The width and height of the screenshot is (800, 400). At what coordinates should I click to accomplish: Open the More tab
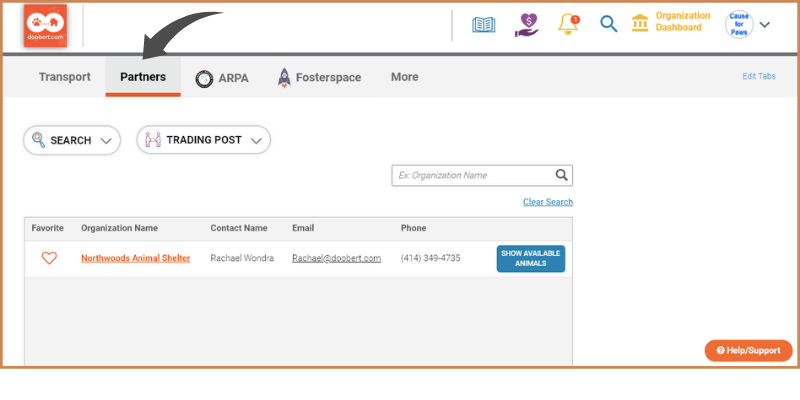[405, 77]
